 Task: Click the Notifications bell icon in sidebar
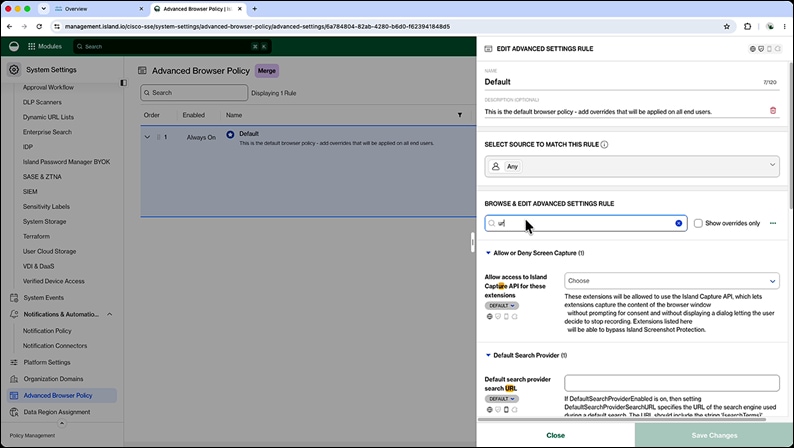(14, 314)
